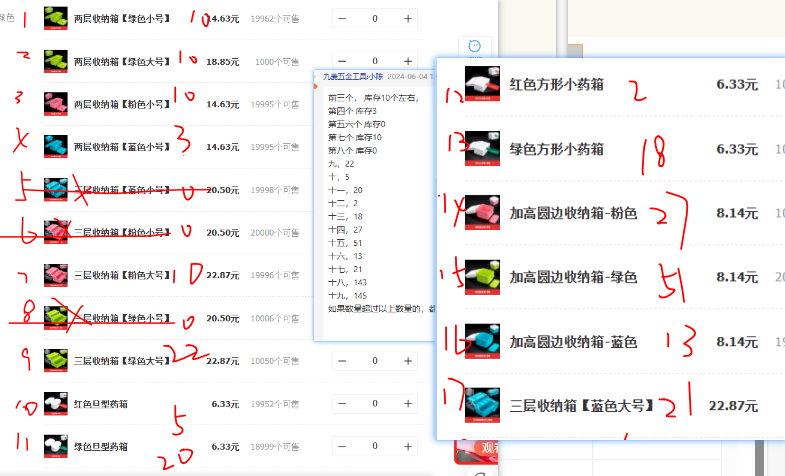The image size is (785, 476).
Task: Click chat line 第七个 库存10
Action: coord(354,137)
